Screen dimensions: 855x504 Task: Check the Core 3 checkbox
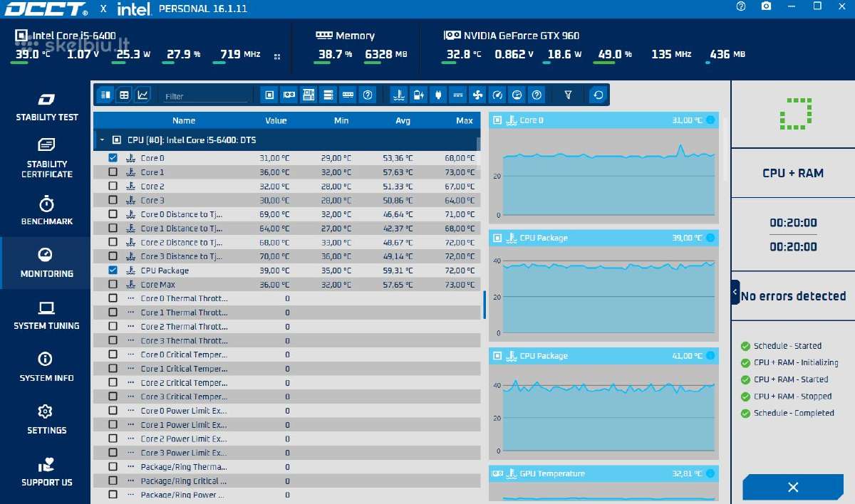click(113, 200)
